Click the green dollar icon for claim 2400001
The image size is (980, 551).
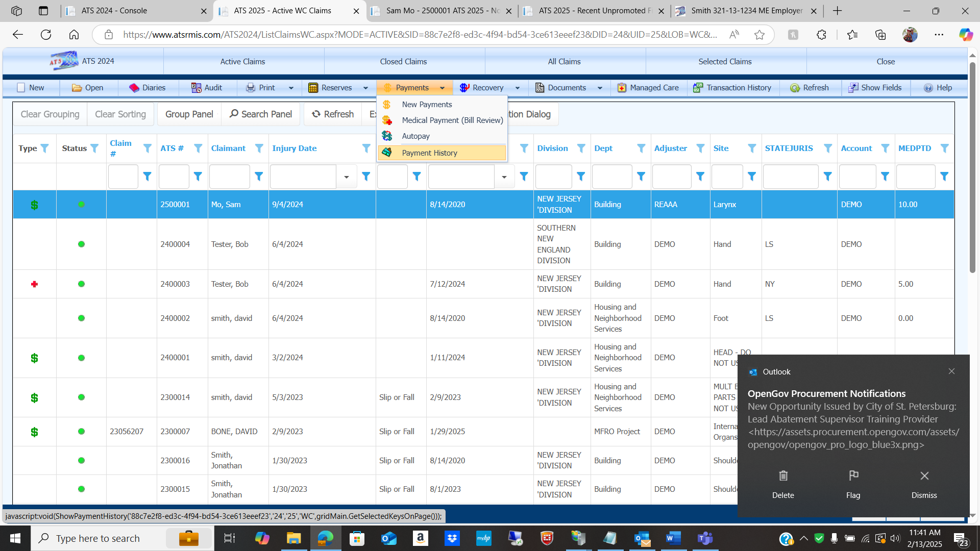34,358
